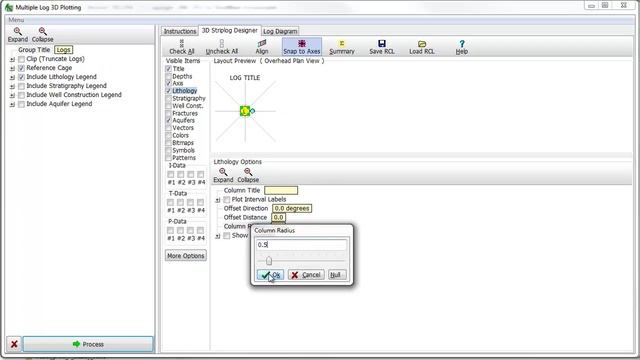Check Well Const. visible item
The height and width of the screenshot is (360, 640).
(168, 106)
